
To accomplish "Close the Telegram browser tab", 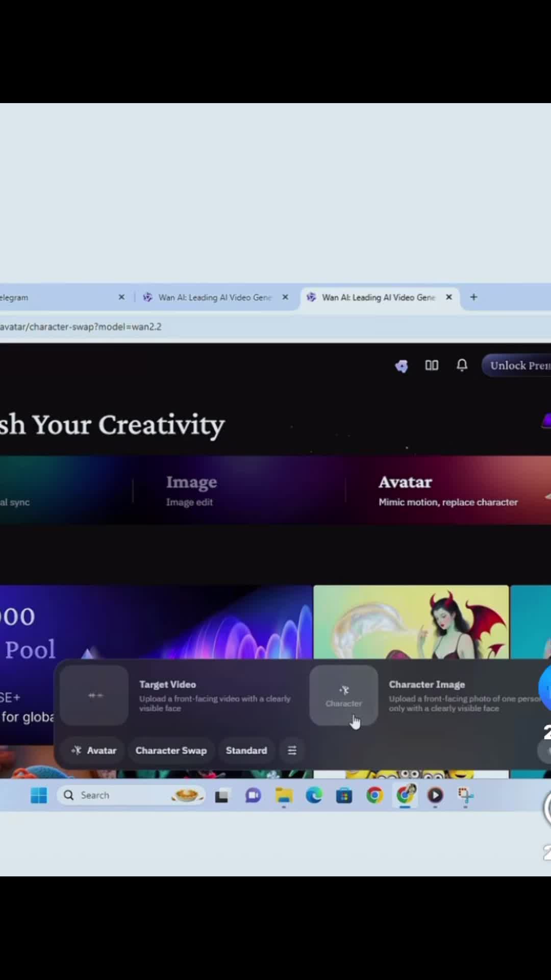I will (121, 297).
